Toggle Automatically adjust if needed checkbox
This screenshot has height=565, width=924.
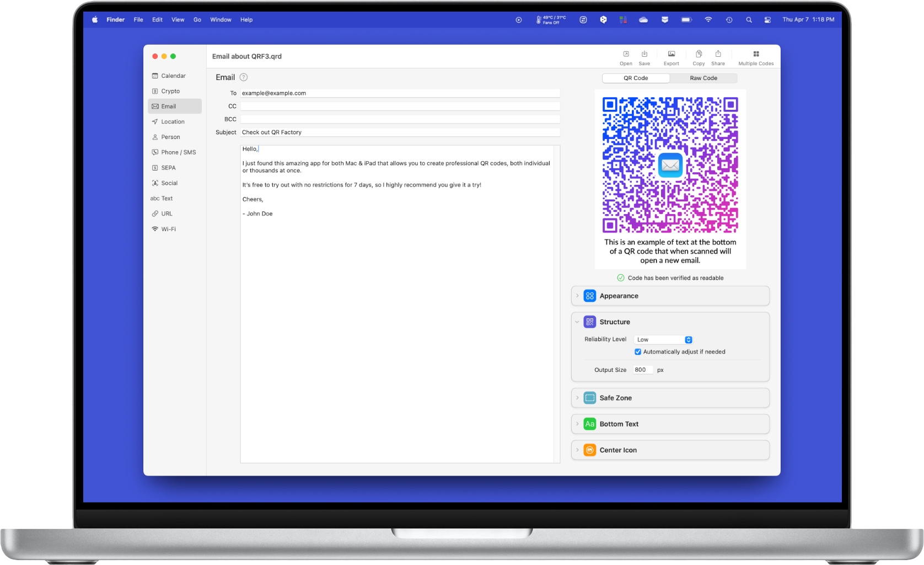[x=638, y=352]
